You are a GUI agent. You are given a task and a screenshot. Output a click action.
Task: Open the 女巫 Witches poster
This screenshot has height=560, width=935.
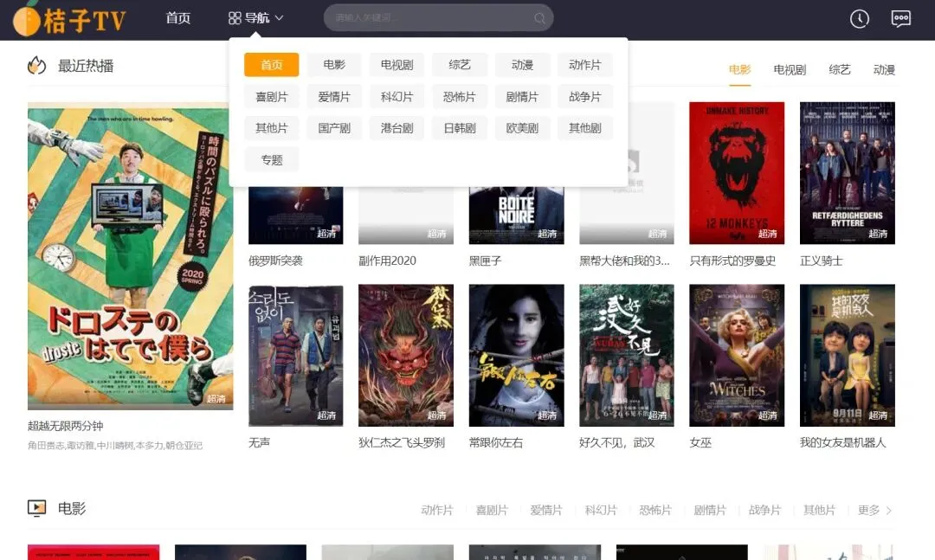point(737,356)
